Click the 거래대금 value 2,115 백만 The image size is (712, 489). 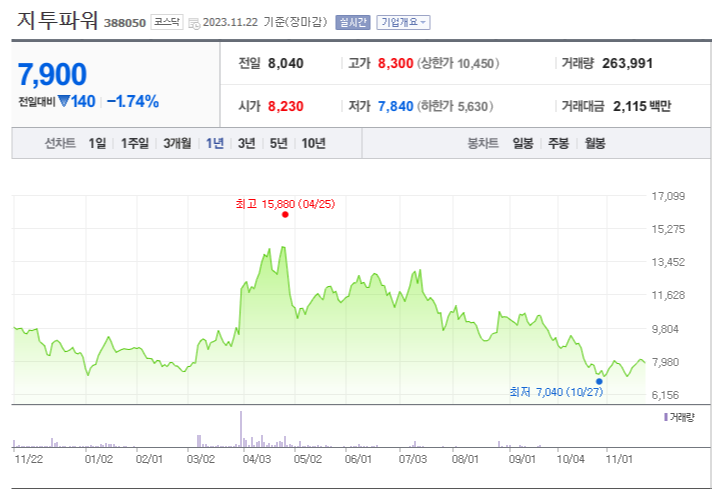[642, 106]
